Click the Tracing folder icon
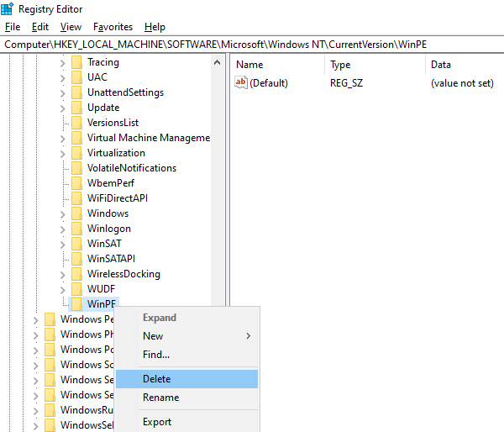504x432 pixels. pos(76,62)
